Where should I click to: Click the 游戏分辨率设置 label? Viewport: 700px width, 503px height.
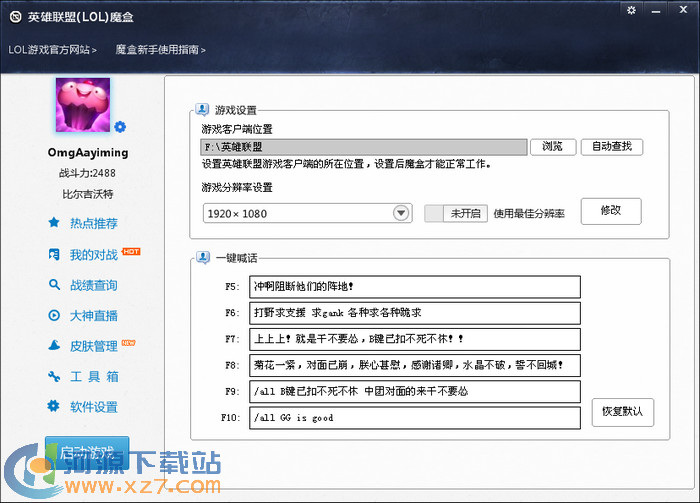pos(237,187)
